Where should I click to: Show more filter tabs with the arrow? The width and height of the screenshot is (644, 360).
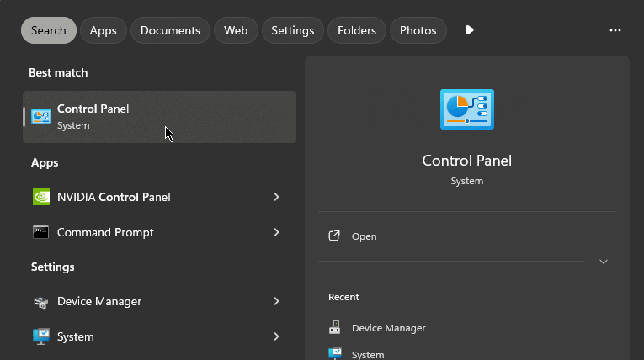470,30
